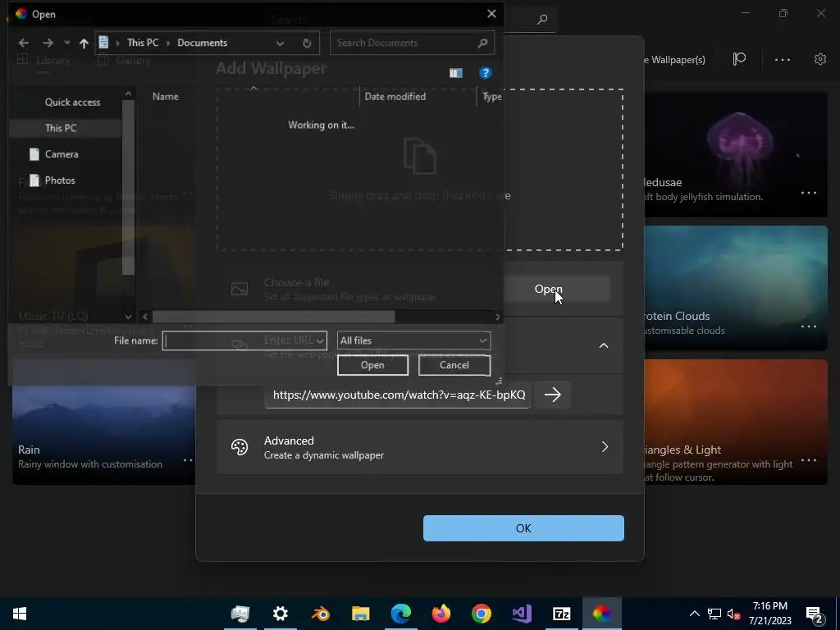Select Camera folder in navigation pane

[62, 154]
